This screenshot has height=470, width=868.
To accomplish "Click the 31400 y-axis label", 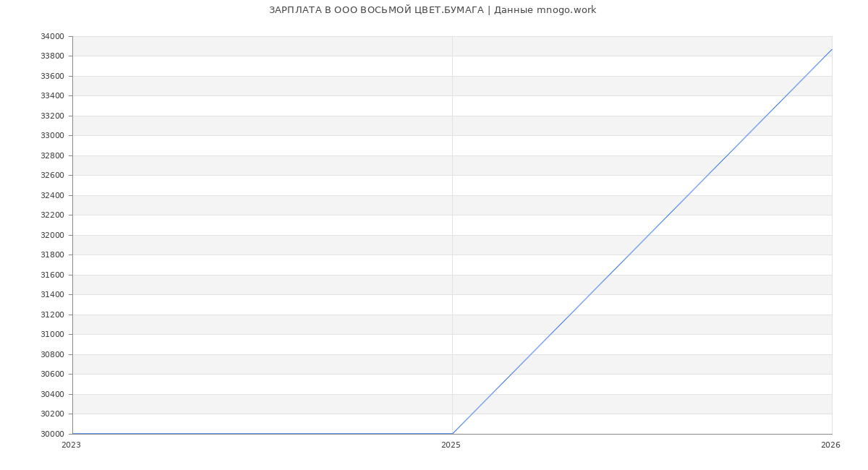I will point(52,294).
